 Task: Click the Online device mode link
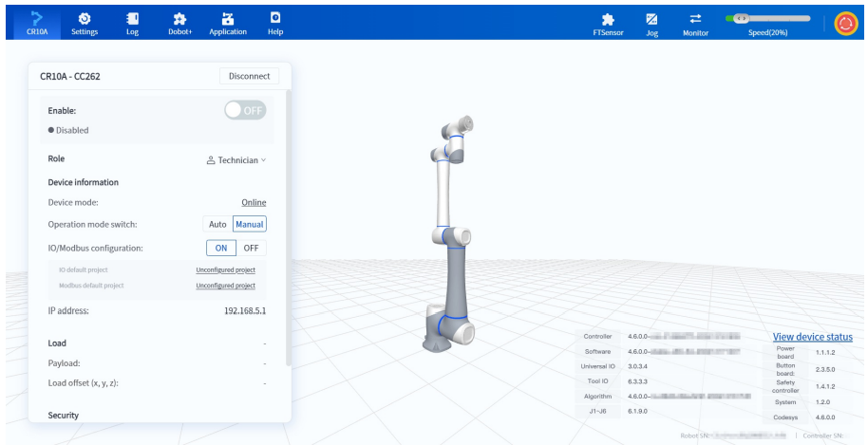254,202
